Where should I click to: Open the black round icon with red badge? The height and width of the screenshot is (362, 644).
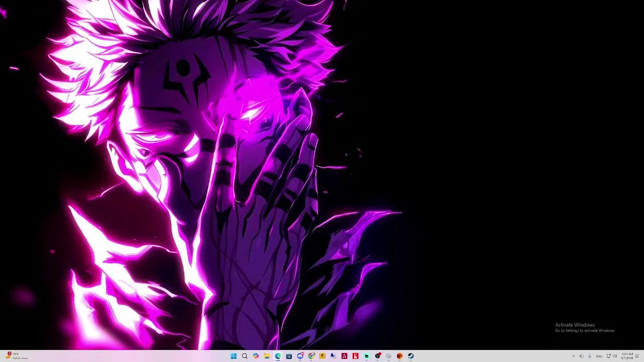(x=378, y=356)
